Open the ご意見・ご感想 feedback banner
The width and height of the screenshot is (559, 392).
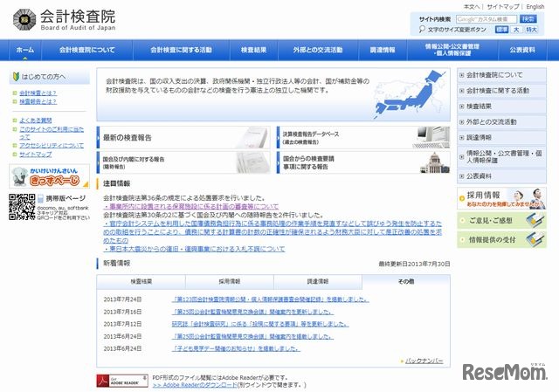click(501, 221)
